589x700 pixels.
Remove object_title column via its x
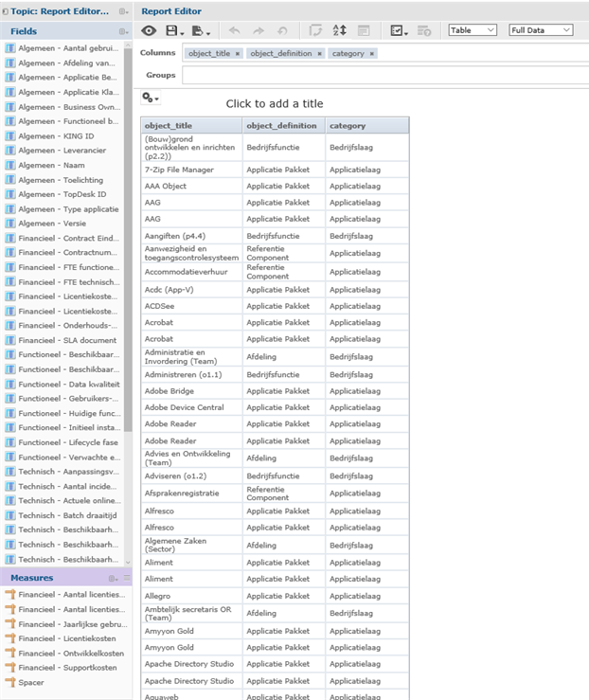pyautogui.click(x=238, y=54)
